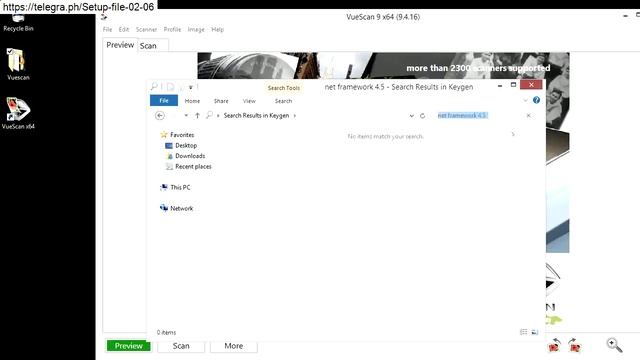This screenshot has width=640, height=360.
Task: Open Explorer help with the question mark
Action: click(536, 100)
